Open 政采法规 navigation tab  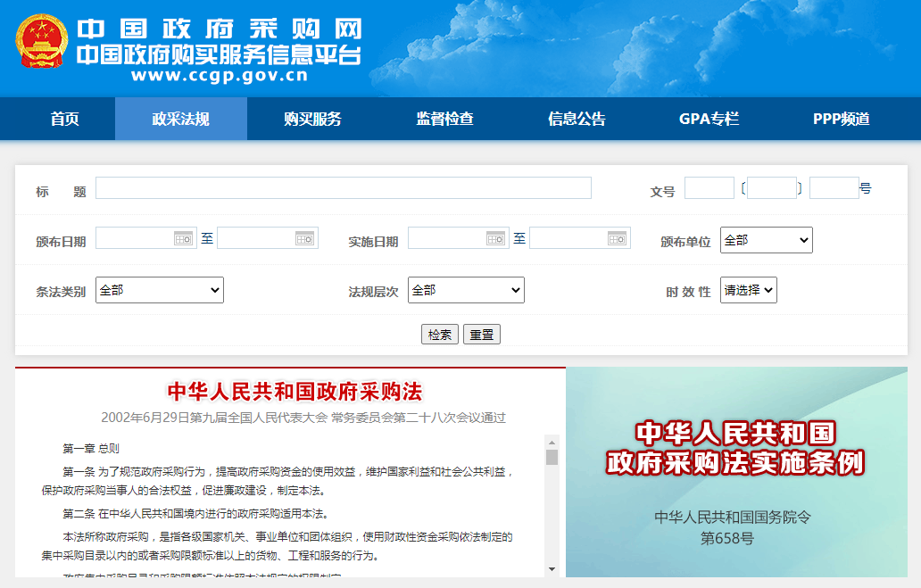[x=181, y=119]
